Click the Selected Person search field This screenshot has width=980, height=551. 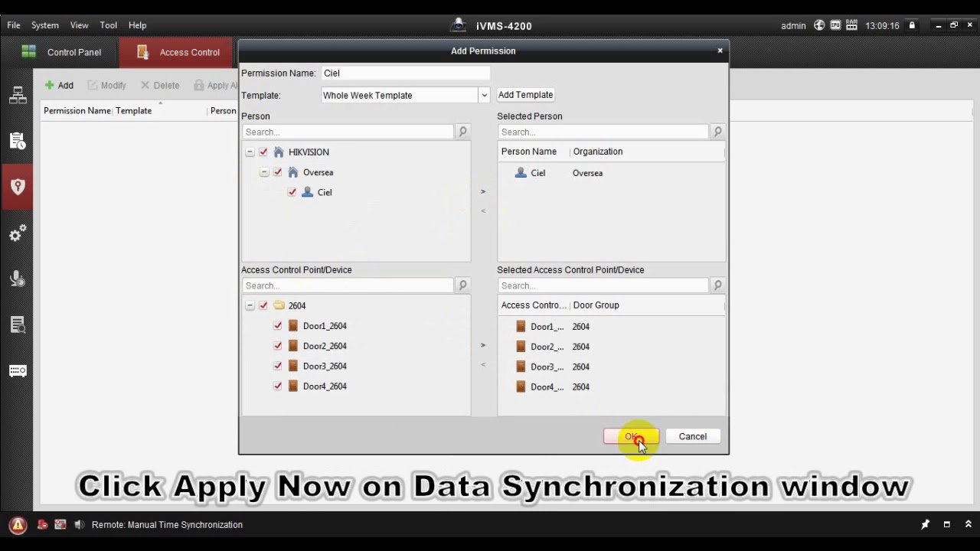click(x=603, y=132)
